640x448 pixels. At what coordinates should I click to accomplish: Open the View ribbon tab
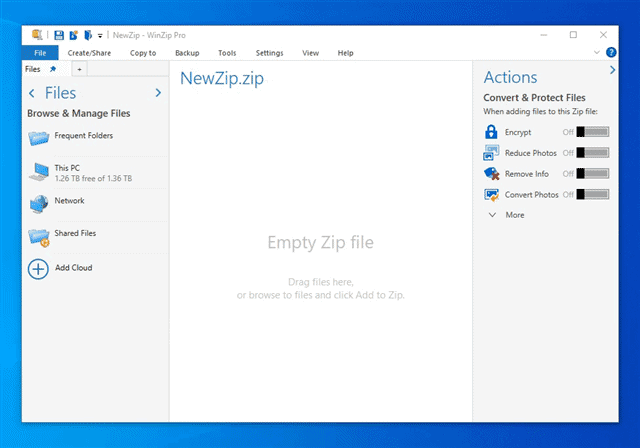[310, 53]
